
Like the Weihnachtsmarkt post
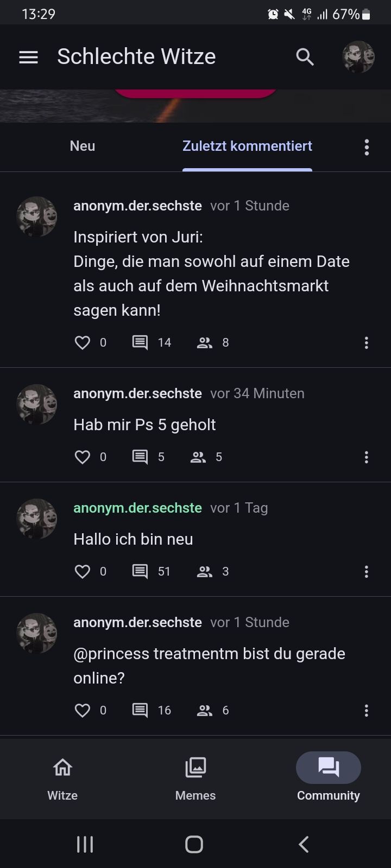[83, 342]
